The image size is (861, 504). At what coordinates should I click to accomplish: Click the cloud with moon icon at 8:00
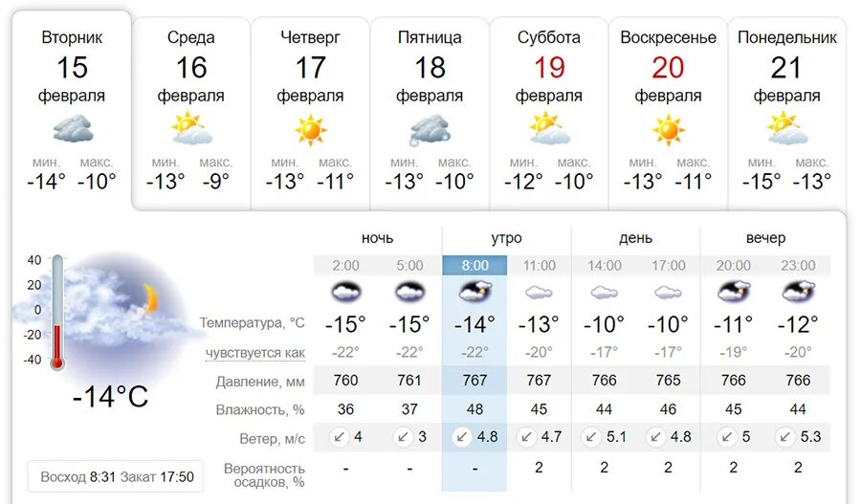475,292
